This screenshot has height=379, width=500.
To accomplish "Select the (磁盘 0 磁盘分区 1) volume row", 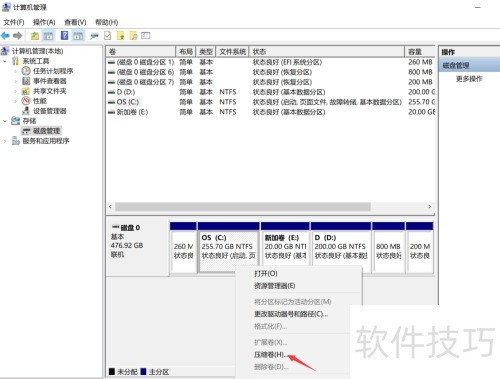I will 271,62.
